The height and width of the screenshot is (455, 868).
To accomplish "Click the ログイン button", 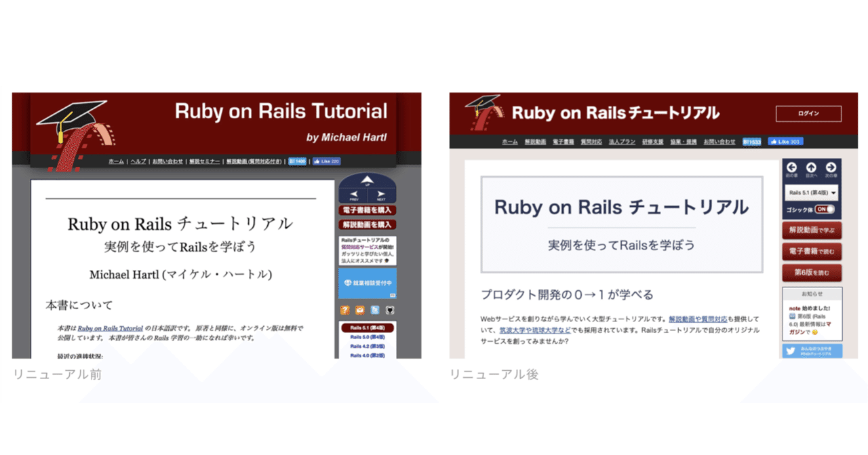I will tap(808, 113).
